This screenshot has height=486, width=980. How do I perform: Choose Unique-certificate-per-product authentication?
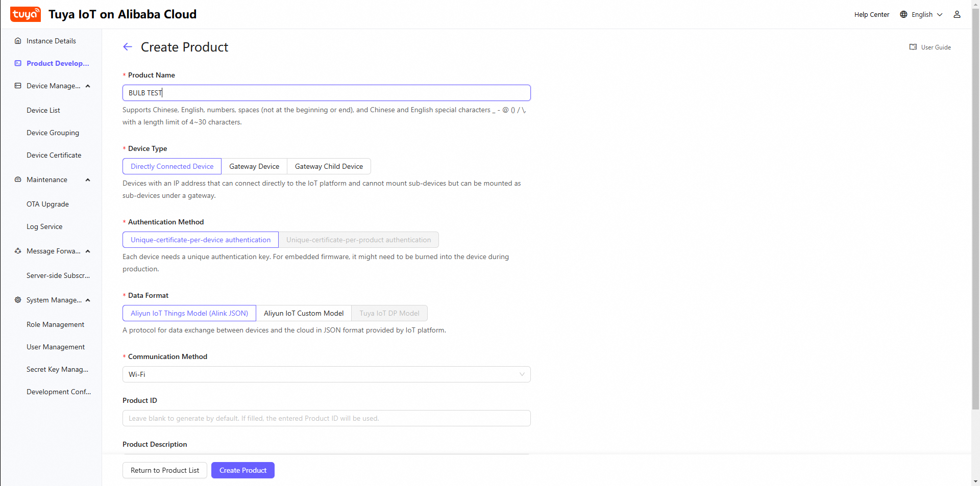358,240
